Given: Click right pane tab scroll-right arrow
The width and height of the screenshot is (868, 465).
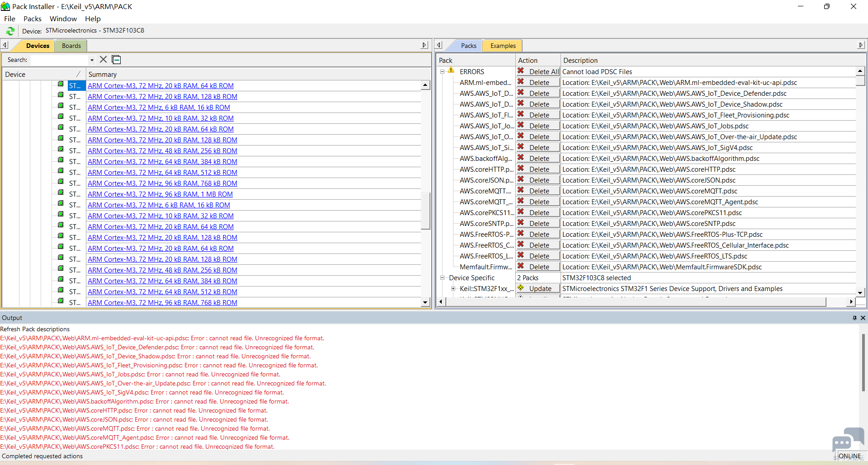Looking at the screenshot, I should [861, 45].
